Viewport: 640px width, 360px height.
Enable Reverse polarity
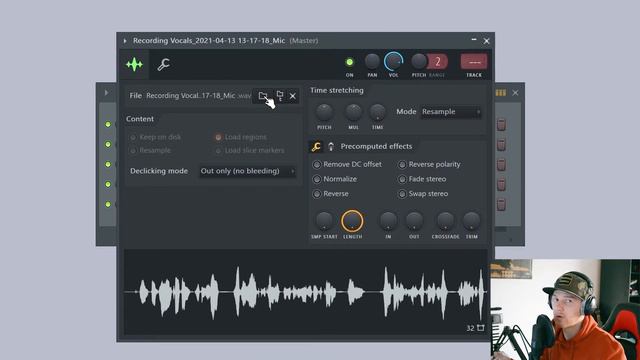coord(429,164)
